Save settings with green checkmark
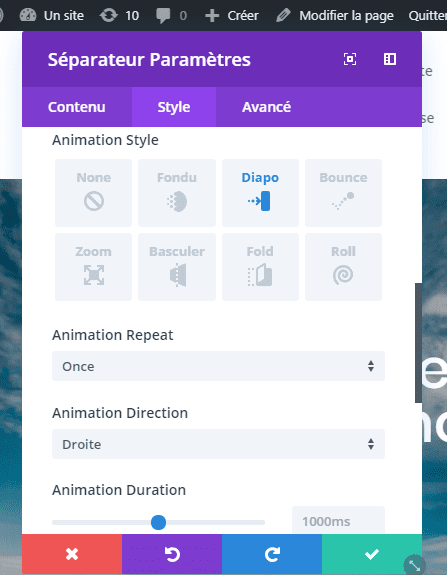This screenshot has height=575, width=447. tap(372, 554)
